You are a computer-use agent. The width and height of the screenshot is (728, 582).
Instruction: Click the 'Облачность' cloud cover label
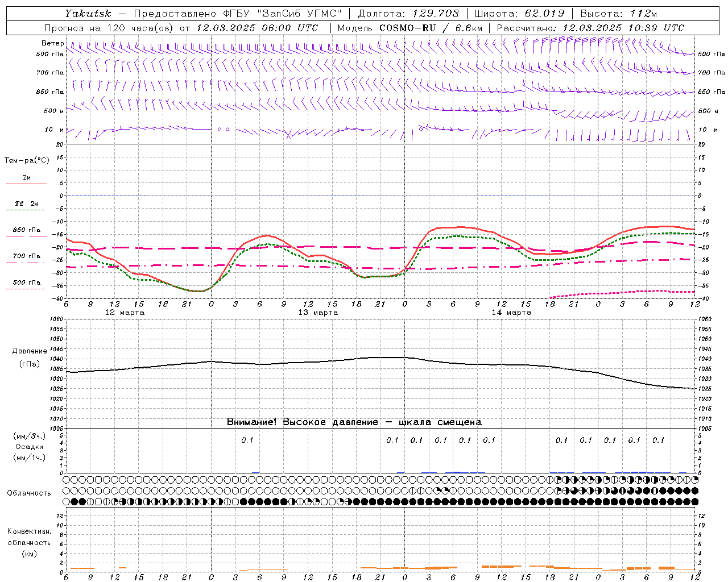tap(29, 493)
